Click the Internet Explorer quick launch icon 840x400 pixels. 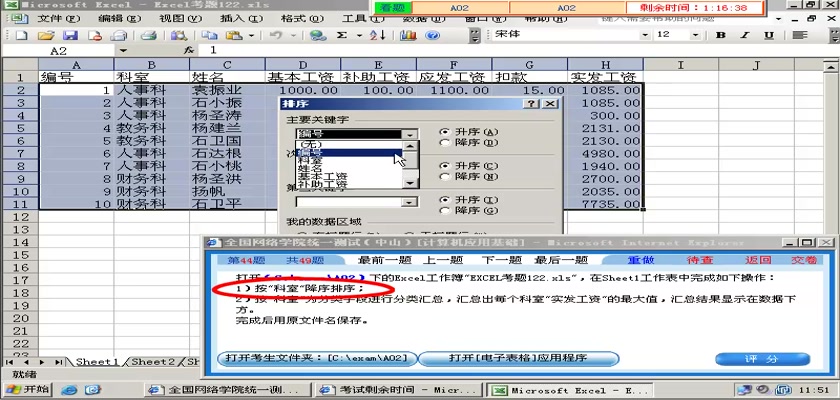pyautogui.click(x=69, y=390)
